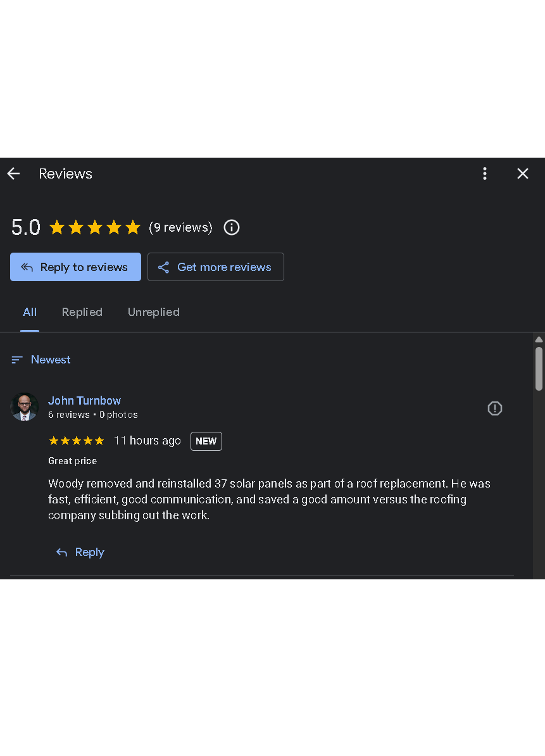Screen dimensions: 545x756
Task: Select the All reviews tab
Action: [30, 312]
